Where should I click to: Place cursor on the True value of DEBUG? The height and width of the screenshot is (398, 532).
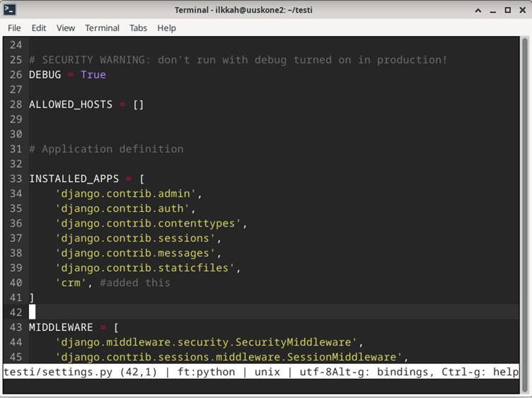pyautogui.click(x=93, y=75)
